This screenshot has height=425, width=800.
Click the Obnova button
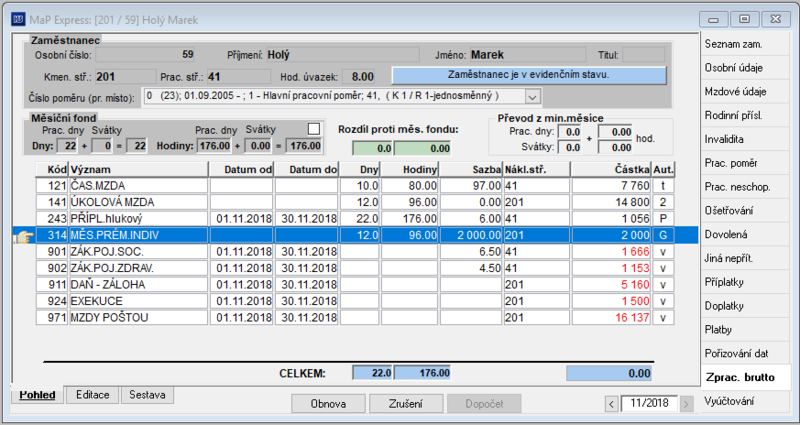pos(328,404)
